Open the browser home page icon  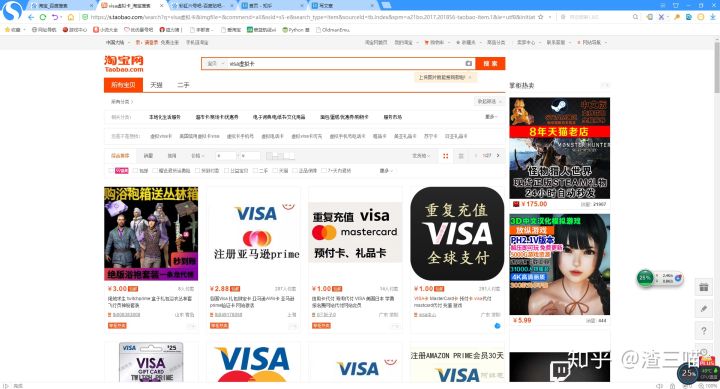point(71,17)
